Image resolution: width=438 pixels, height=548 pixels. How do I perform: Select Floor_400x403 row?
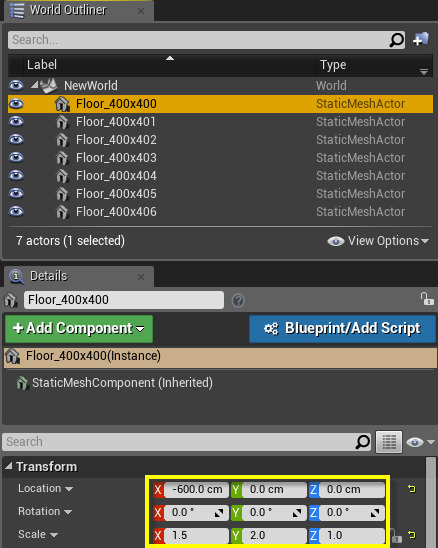click(220, 158)
